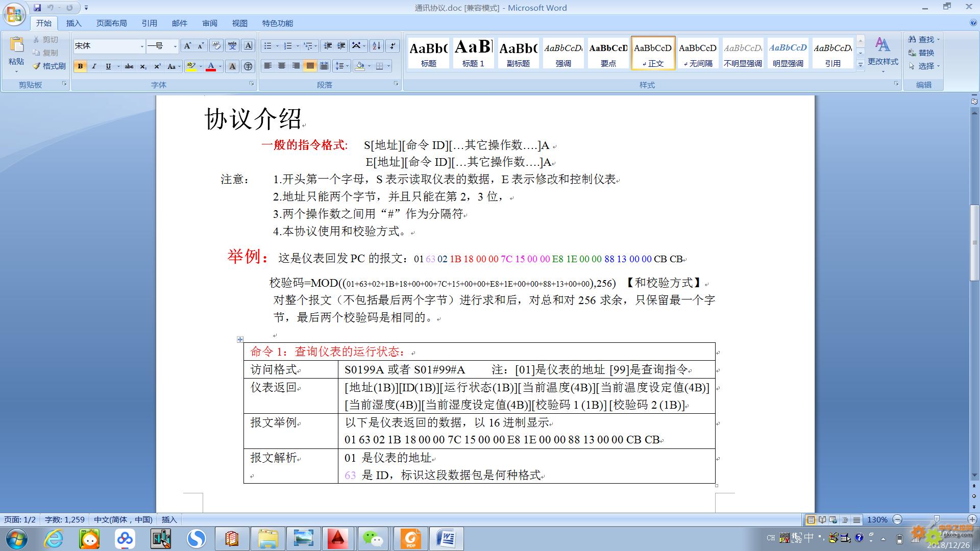This screenshot has height=551, width=980.
Task: Open the 邮件 (Mailings) tab
Action: coord(179,23)
